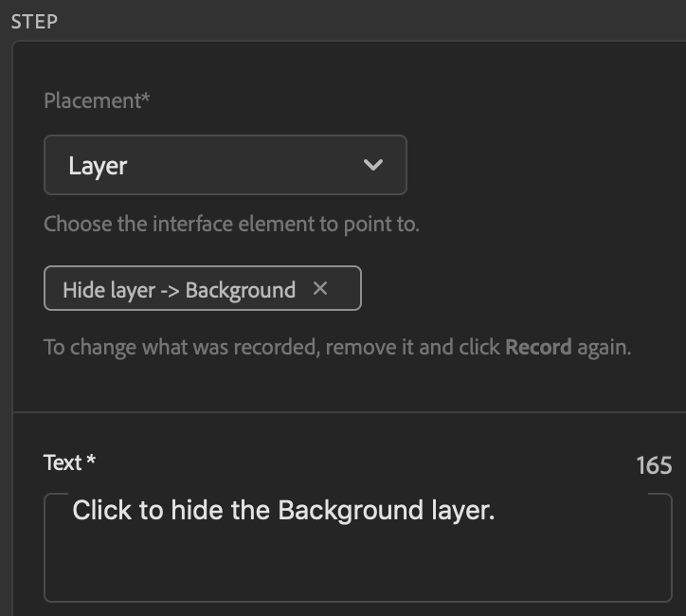Place cursor after 'Background layer.' text

496,511
